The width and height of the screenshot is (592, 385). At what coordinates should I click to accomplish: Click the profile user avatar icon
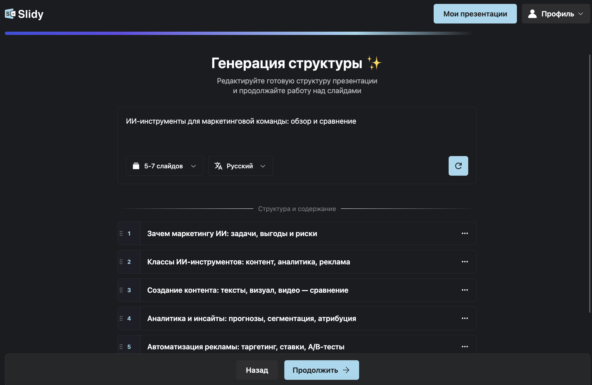pos(532,14)
